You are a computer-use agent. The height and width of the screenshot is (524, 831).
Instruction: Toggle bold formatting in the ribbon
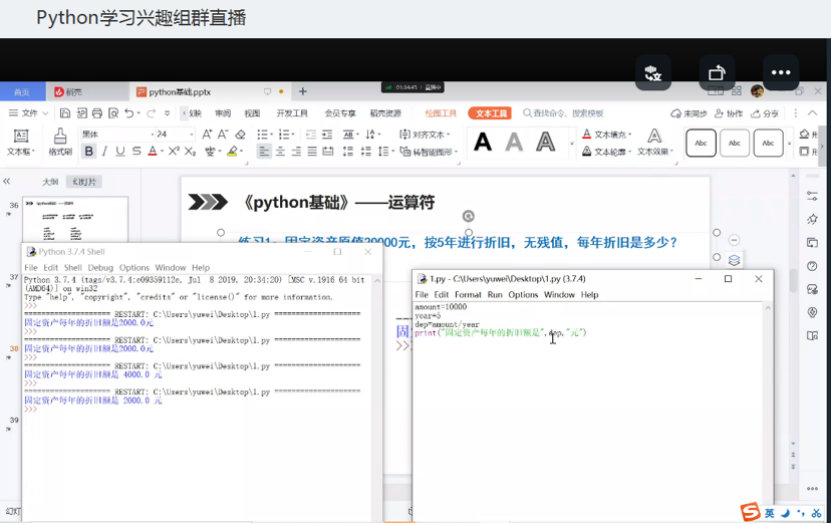coord(89,152)
